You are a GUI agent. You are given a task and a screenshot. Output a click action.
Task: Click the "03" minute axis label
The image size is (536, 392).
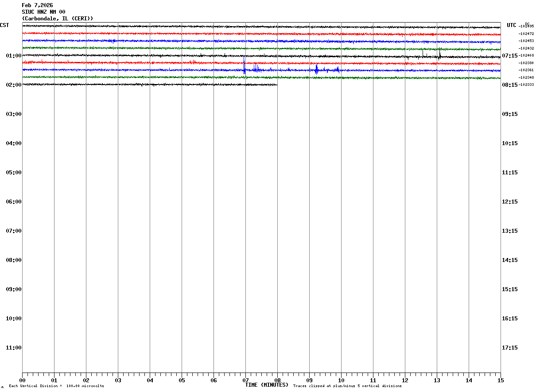pos(118,380)
